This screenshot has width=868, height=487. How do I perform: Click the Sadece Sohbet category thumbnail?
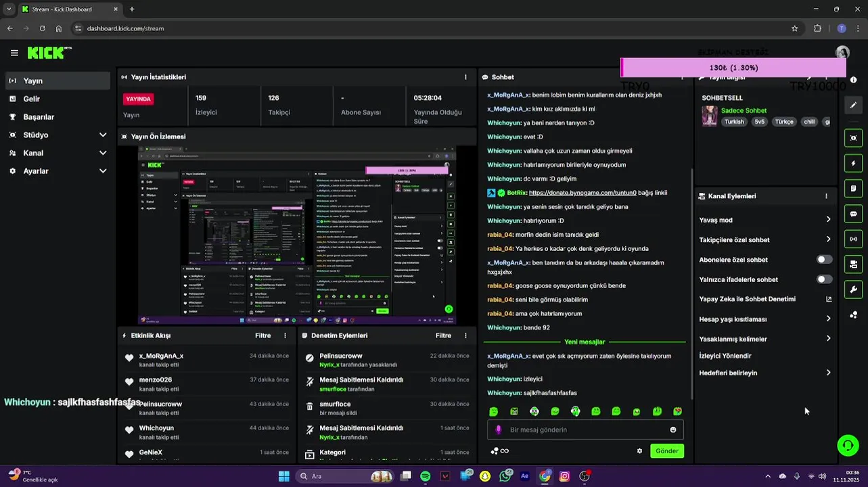[x=709, y=116]
